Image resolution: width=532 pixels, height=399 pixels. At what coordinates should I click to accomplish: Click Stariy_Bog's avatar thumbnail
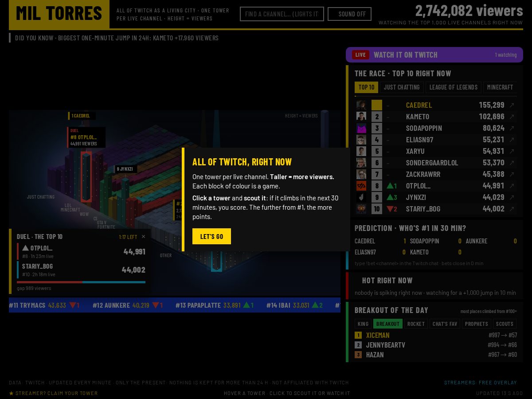tap(361, 209)
